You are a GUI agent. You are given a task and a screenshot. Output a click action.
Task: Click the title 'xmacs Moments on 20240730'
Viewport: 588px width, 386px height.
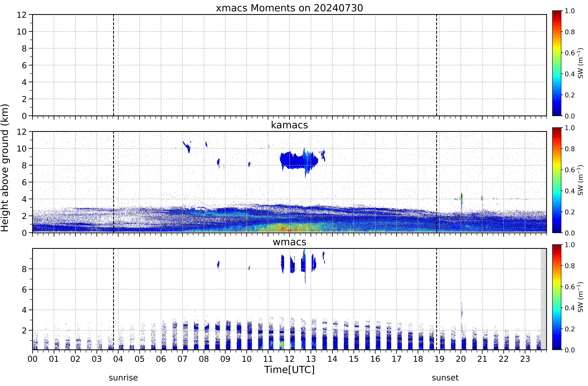[x=289, y=8]
